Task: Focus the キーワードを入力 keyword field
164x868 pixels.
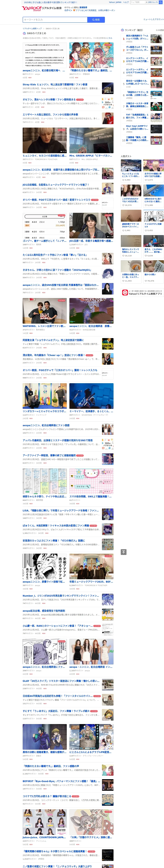Action: 55,20
